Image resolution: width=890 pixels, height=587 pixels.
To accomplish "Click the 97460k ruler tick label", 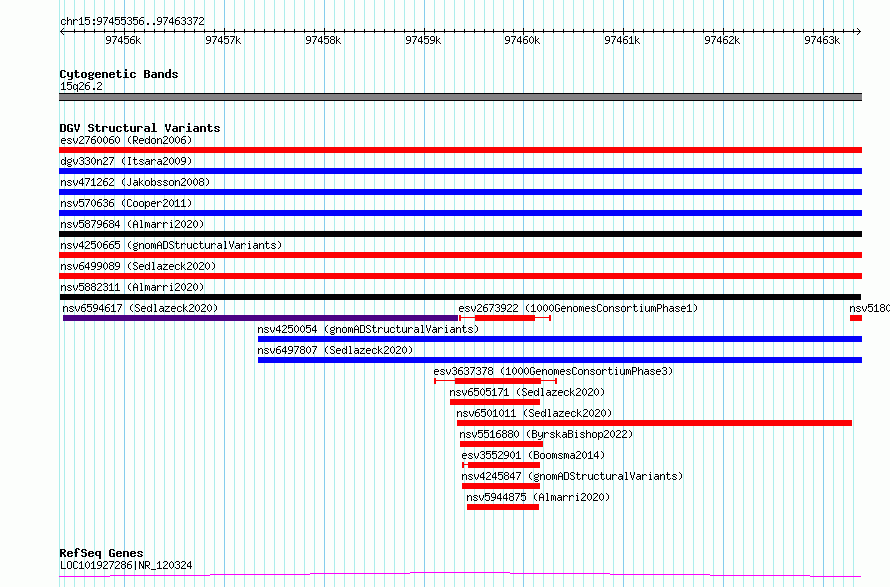I will point(522,40).
